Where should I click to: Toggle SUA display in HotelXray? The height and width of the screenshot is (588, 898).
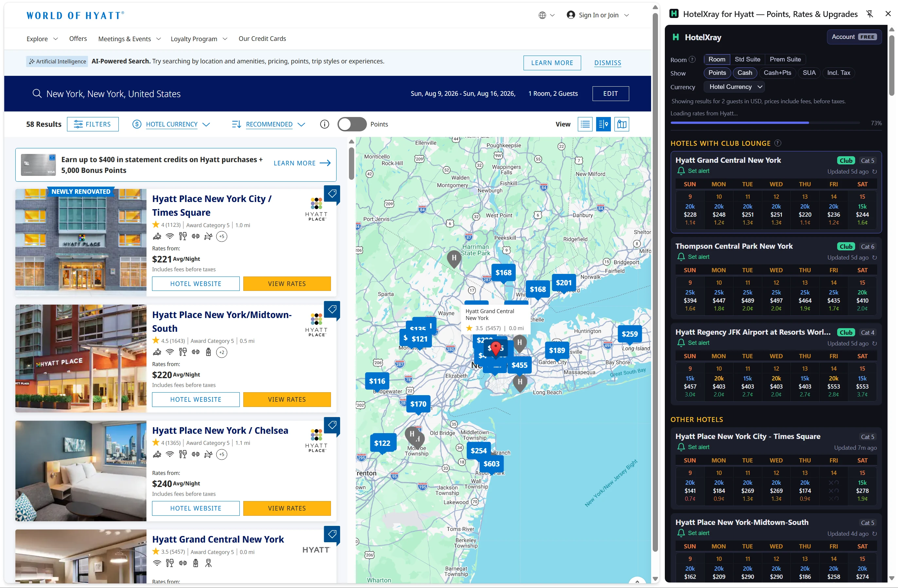(x=809, y=73)
